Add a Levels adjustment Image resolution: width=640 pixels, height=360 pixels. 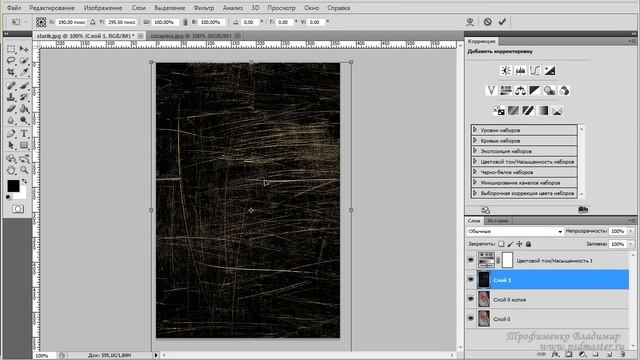(x=520, y=71)
